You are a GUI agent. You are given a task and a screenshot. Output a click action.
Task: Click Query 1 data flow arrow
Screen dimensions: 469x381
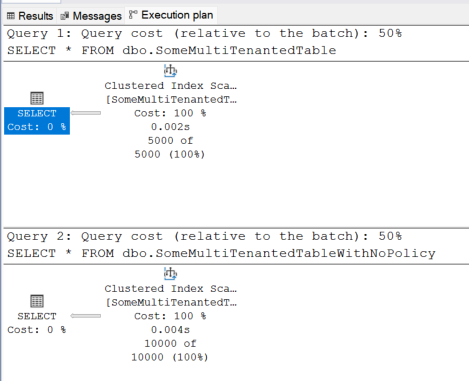click(86, 113)
